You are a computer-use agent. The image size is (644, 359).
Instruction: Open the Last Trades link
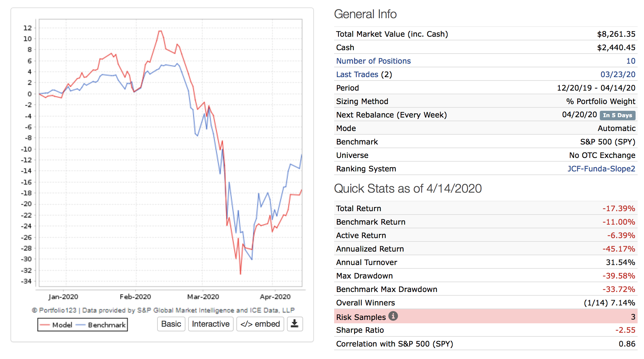click(x=357, y=74)
